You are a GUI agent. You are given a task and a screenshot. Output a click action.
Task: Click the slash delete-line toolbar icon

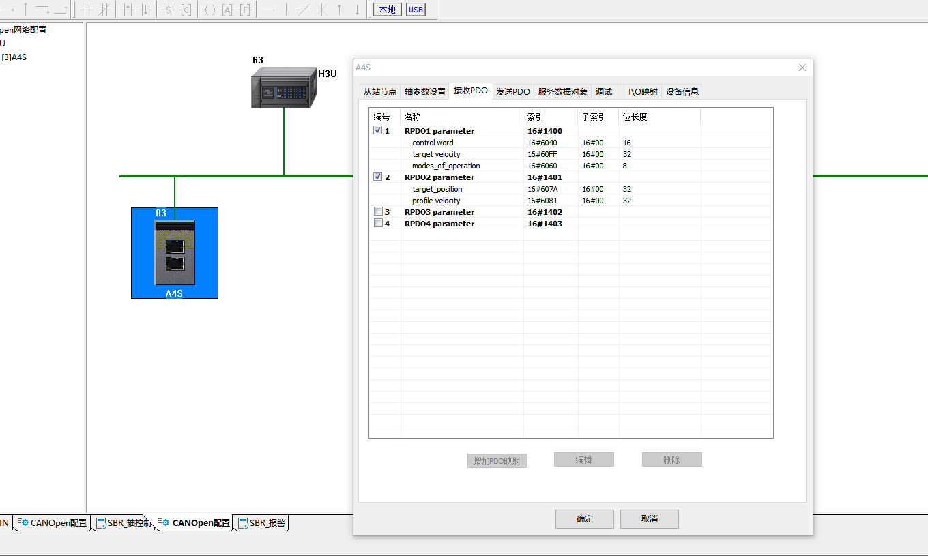(x=304, y=10)
